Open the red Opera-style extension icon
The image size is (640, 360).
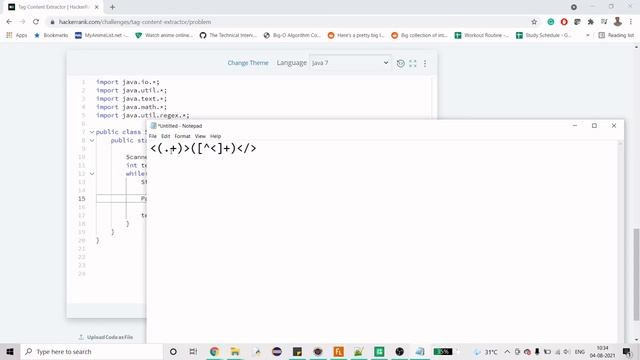pos(564,22)
